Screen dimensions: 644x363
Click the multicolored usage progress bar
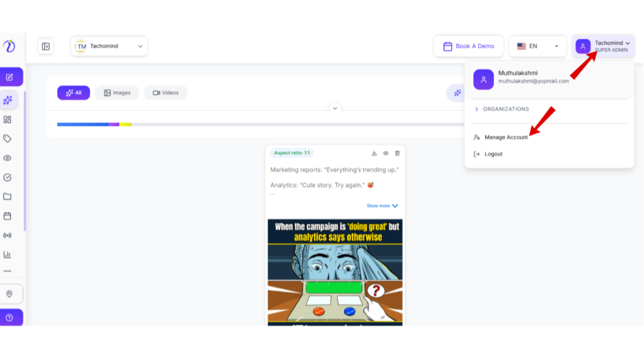pos(260,124)
